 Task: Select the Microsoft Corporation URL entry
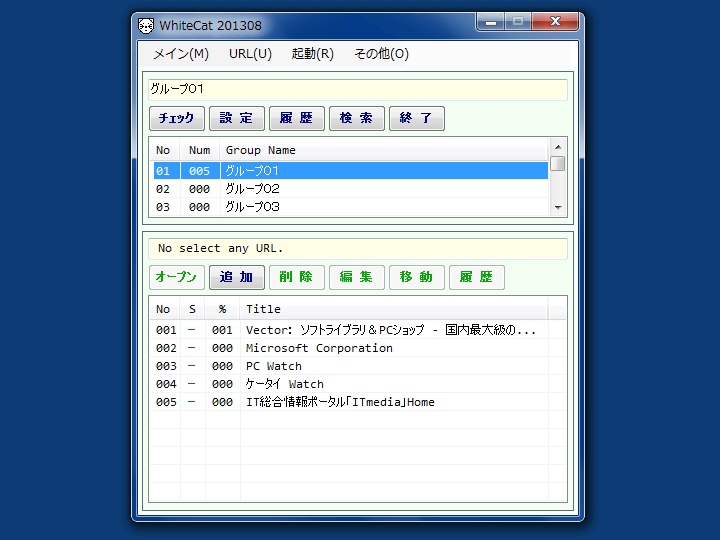(x=319, y=348)
